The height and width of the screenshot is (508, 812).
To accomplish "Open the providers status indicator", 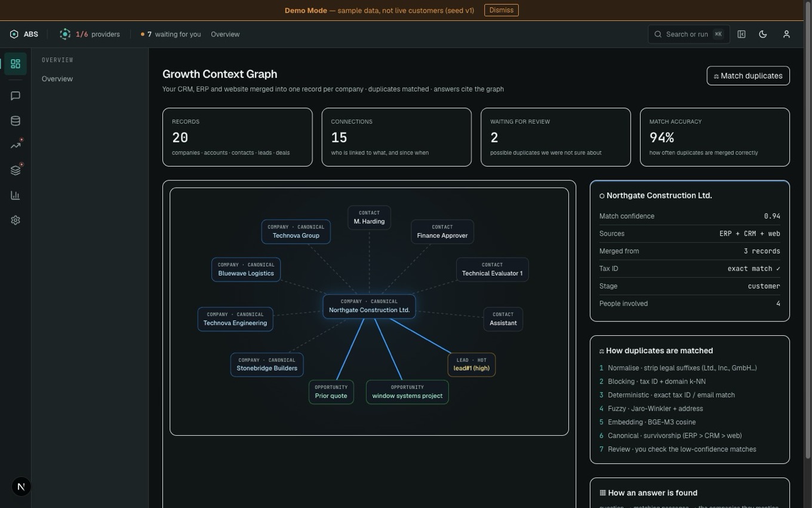I will [90, 34].
